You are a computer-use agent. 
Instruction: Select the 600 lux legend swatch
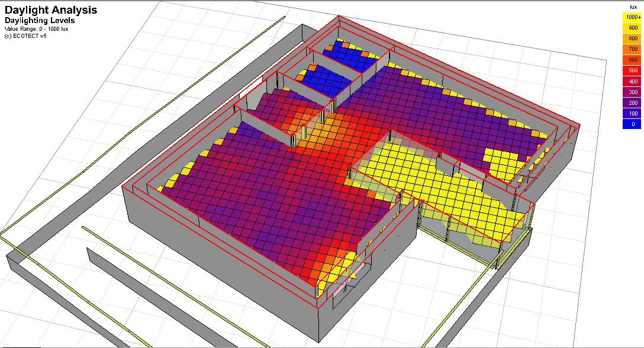[x=633, y=60]
